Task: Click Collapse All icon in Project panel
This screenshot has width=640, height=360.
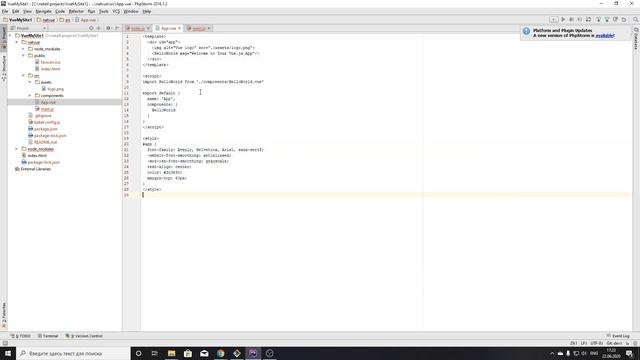Action: tap(98, 28)
